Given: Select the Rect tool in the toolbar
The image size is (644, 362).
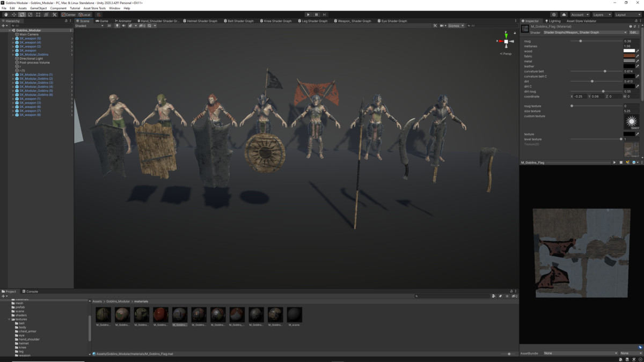Looking at the screenshot, I should [x=38, y=14].
